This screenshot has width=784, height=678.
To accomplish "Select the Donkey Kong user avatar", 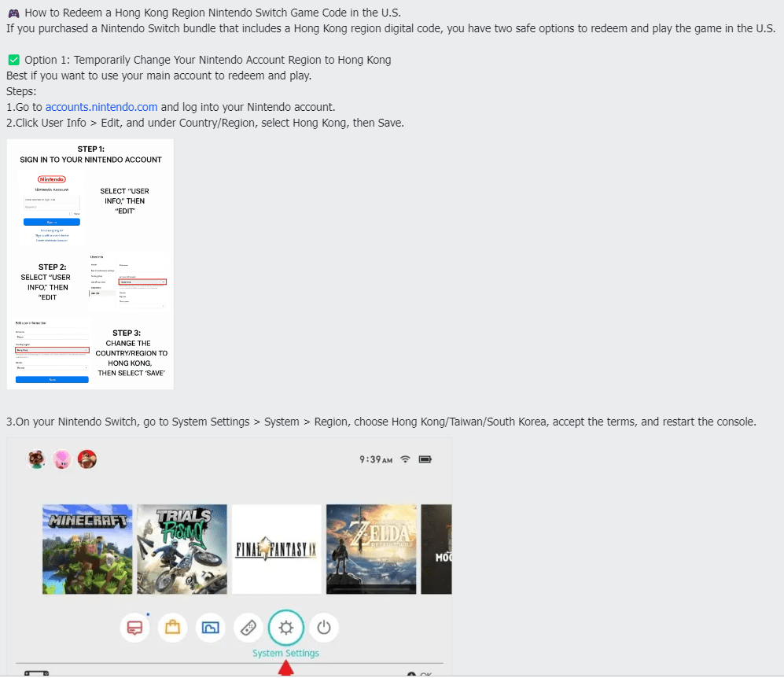I will [x=87, y=459].
